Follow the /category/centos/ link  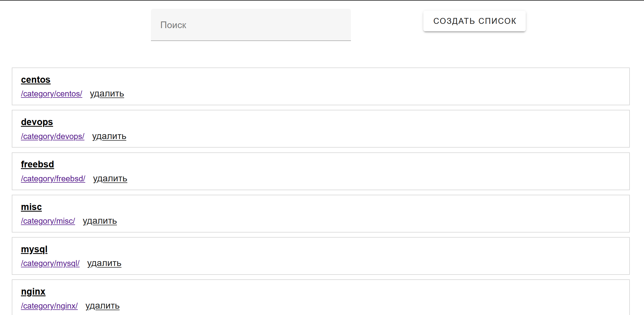51,94
